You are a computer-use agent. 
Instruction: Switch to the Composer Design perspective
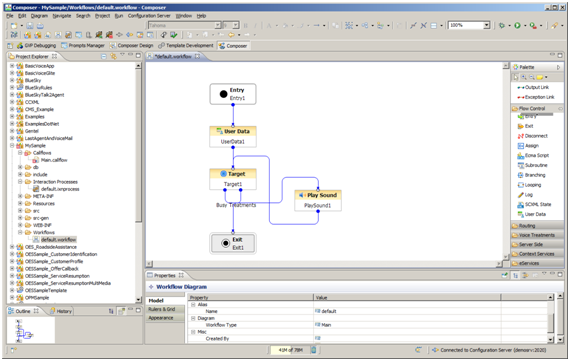click(x=132, y=45)
